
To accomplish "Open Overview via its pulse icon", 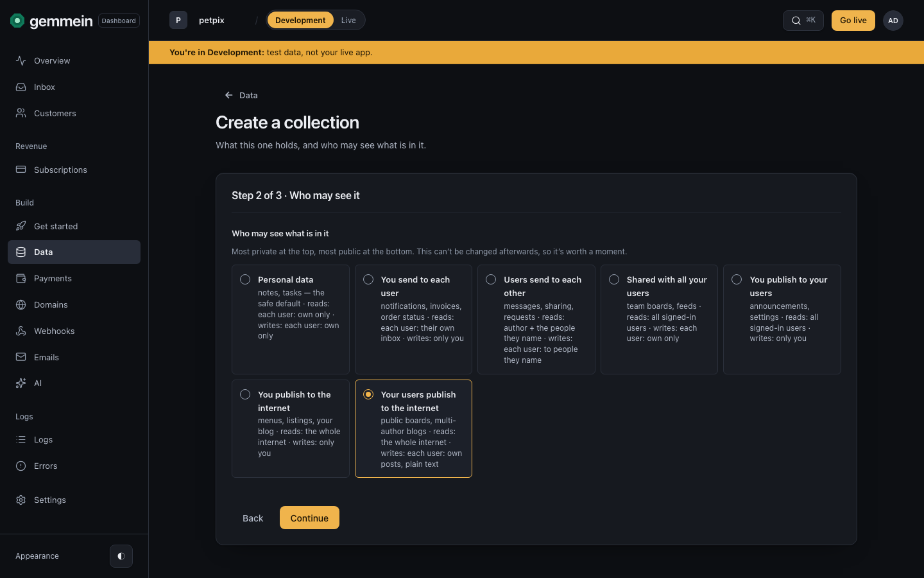I will click(21, 60).
